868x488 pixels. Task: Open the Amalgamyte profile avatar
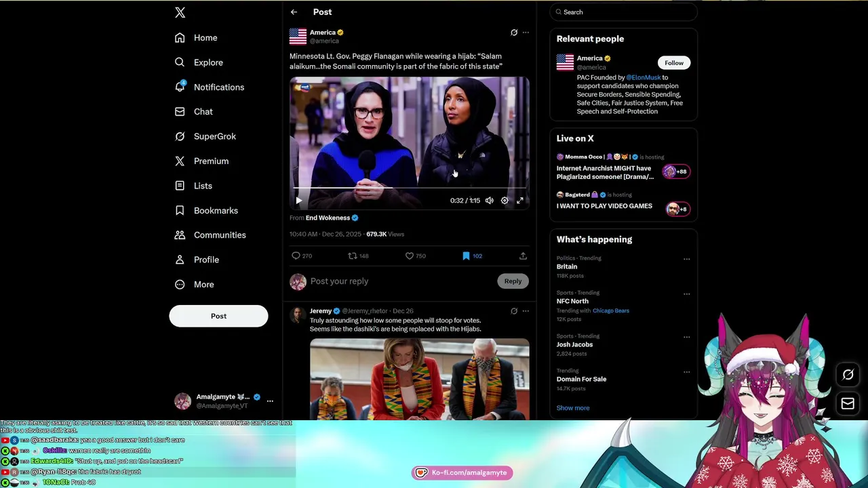coord(182,401)
